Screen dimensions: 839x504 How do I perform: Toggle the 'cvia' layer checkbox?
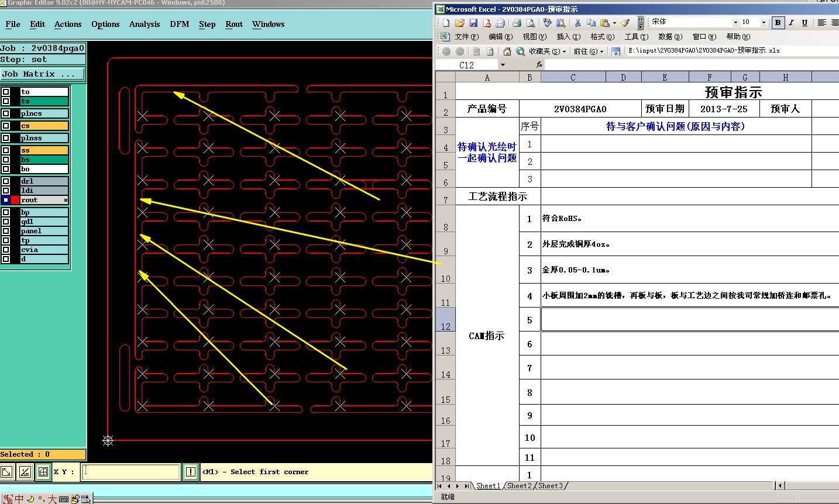(6, 250)
